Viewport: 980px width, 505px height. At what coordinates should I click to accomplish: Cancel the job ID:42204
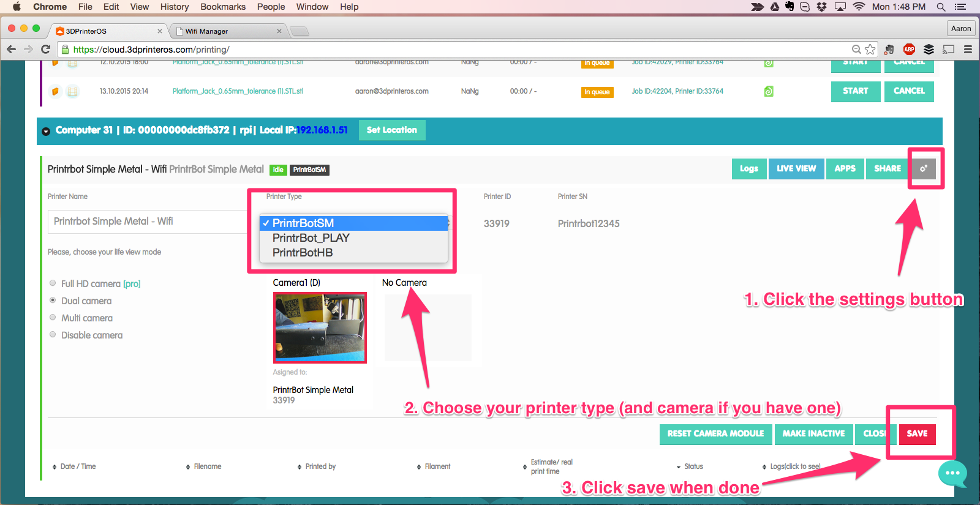click(x=909, y=91)
